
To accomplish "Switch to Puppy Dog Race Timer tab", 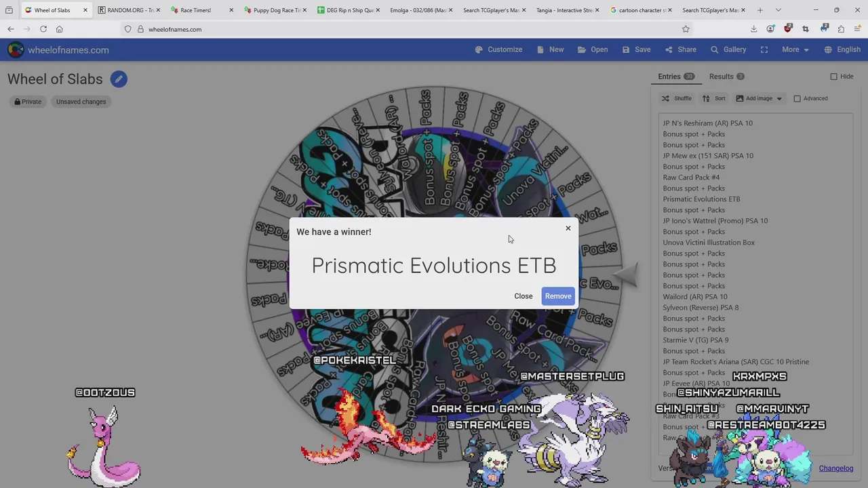I will coord(274,10).
